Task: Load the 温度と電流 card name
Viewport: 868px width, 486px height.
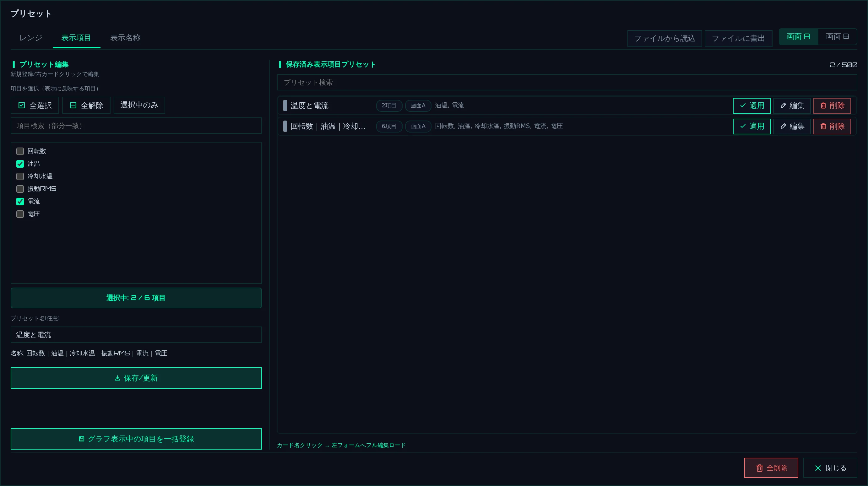Action: pos(309,106)
